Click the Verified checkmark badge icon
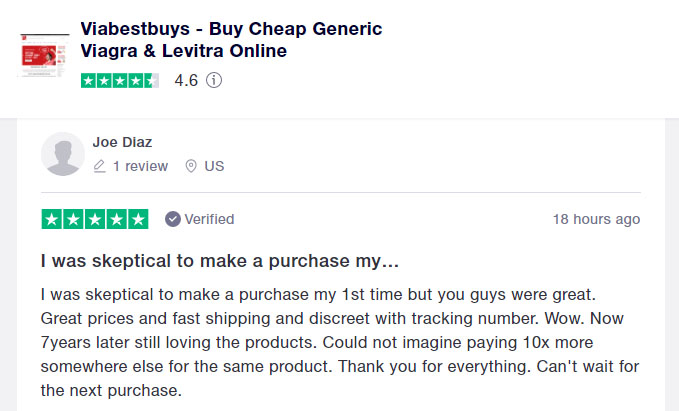The height and width of the screenshot is (411, 679). (x=172, y=219)
